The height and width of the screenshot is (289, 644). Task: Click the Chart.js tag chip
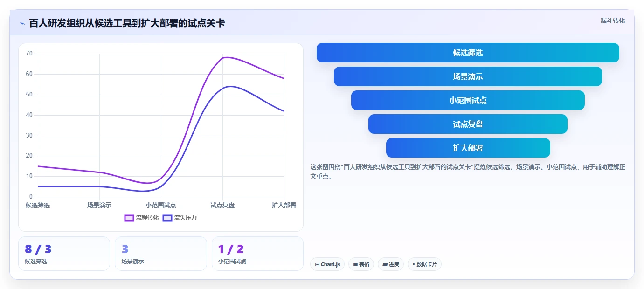point(327,264)
